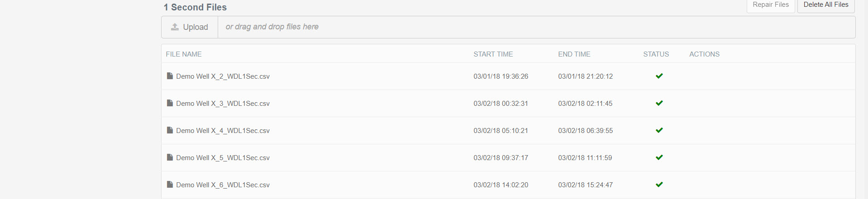The height and width of the screenshot is (199, 868).
Task: Click file icon for Demo Well X_3
Action: pyautogui.click(x=170, y=103)
